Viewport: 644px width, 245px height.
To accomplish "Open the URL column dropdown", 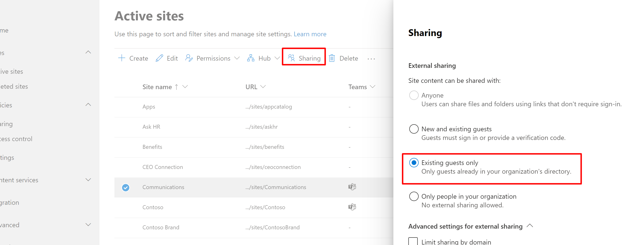I will (263, 87).
